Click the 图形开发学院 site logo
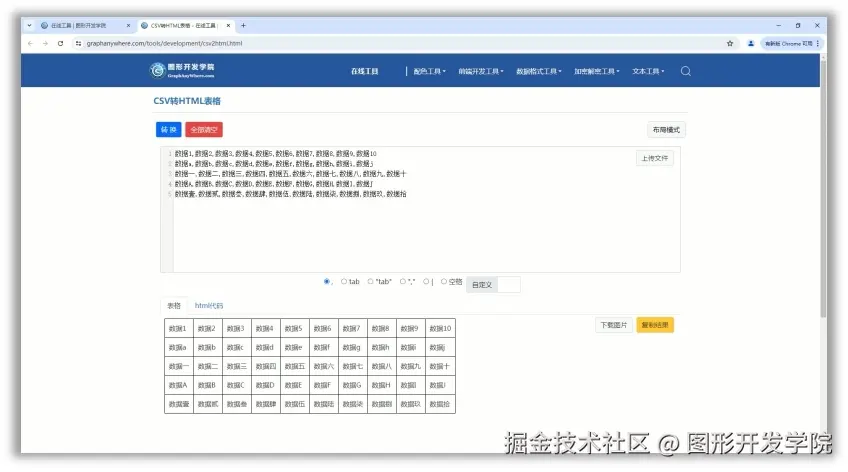The image size is (848, 472). 182,70
